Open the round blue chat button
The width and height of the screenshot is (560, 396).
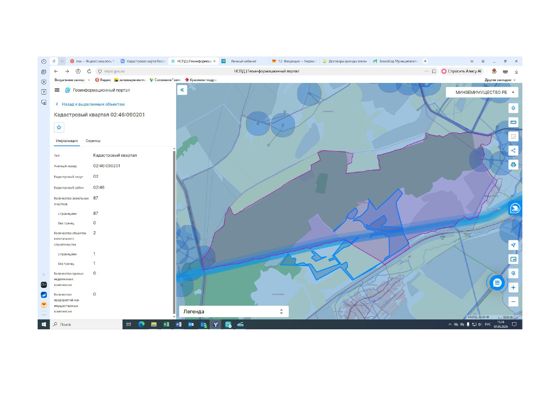(x=497, y=283)
